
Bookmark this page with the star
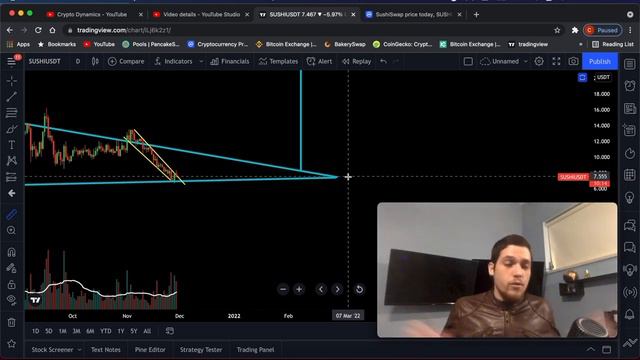pyautogui.click(x=557, y=30)
